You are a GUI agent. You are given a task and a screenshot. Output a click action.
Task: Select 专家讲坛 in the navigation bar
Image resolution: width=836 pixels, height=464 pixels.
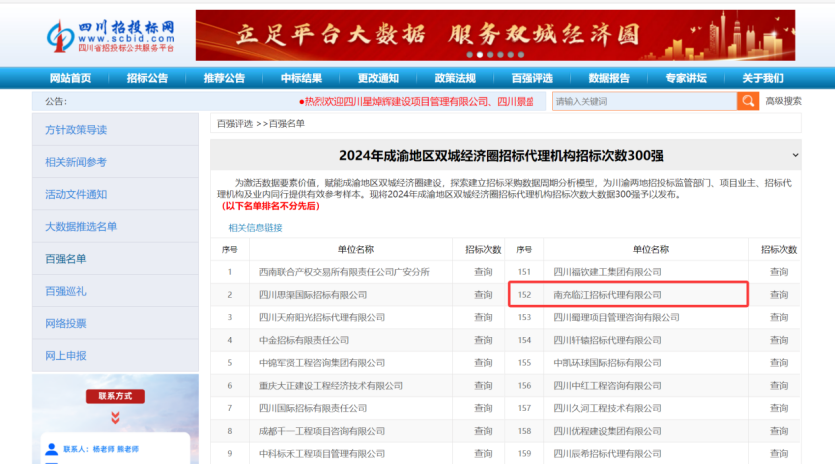(x=686, y=78)
